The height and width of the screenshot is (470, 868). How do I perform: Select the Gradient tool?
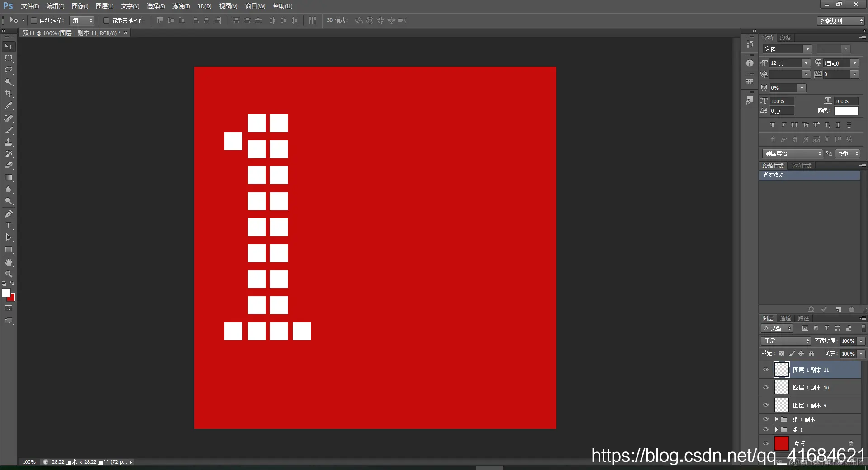pos(9,177)
